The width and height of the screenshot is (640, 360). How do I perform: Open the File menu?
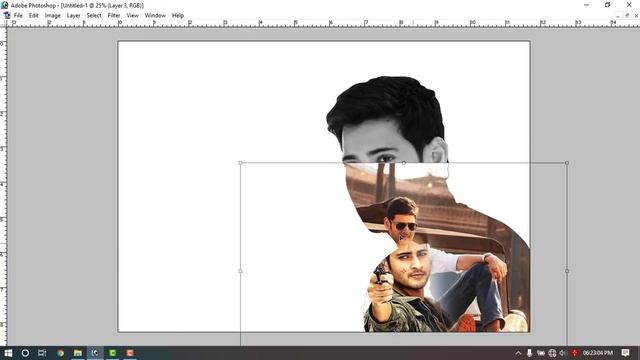18,16
